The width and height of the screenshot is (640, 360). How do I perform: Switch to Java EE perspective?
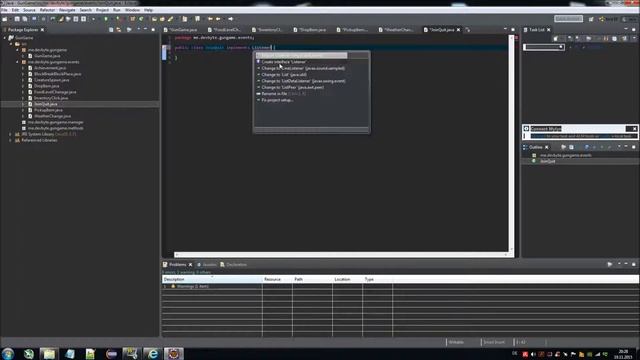tap(608, 19)
